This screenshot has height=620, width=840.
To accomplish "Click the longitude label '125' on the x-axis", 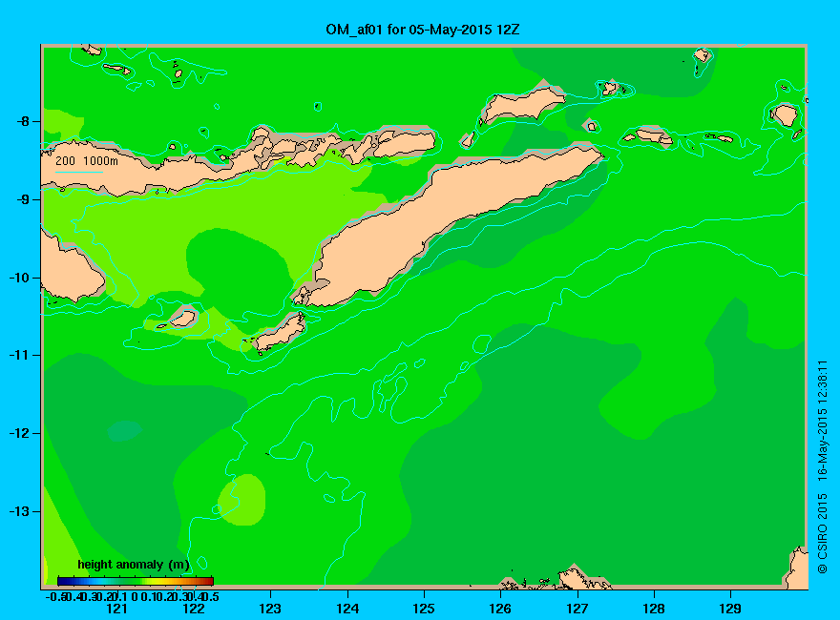I will pyautogui.click(x=424, y=609).
